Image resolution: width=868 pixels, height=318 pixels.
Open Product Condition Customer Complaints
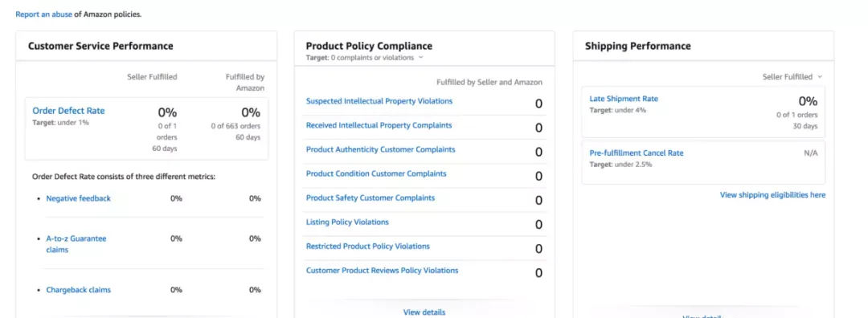(376, 173)
